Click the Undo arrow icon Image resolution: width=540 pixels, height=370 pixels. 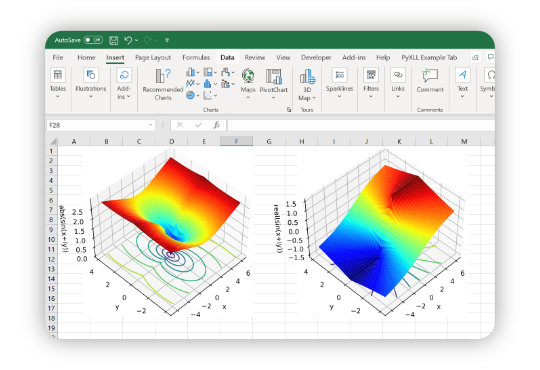click(128, 40)
